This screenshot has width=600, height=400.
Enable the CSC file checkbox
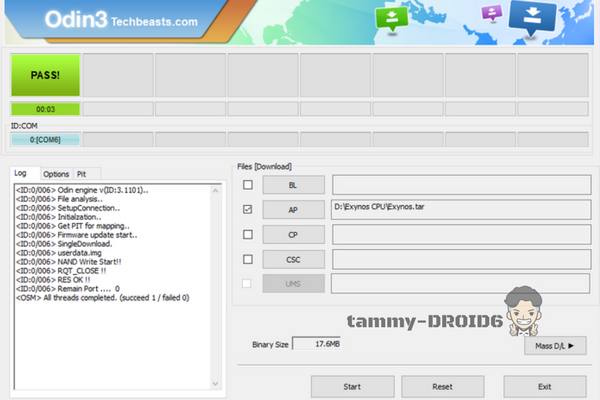248,259
